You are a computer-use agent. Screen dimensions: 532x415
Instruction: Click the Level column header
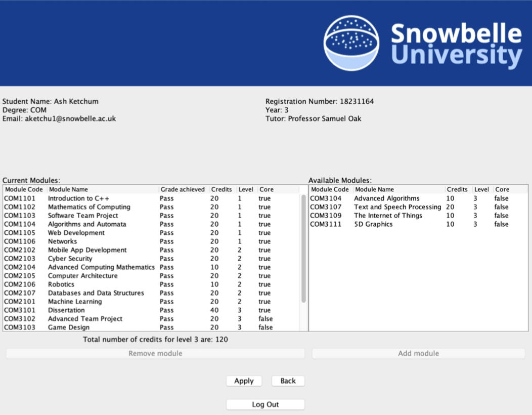pos(246,189)
